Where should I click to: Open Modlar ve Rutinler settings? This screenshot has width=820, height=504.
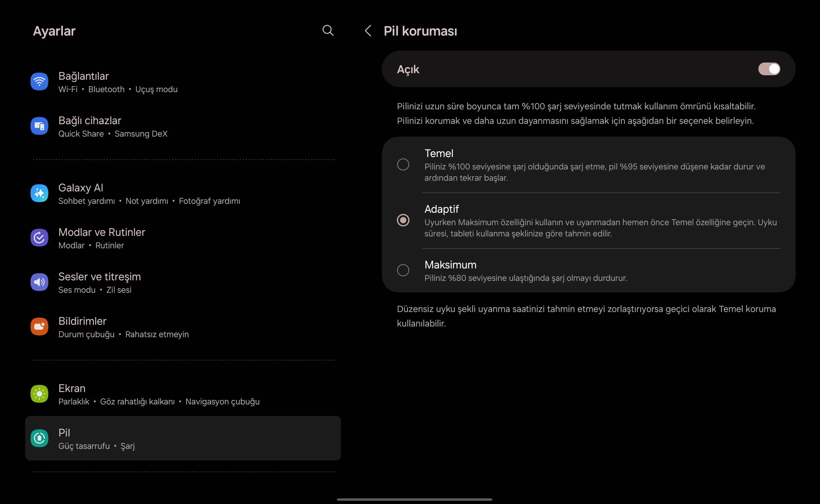(x=183, y=238)
